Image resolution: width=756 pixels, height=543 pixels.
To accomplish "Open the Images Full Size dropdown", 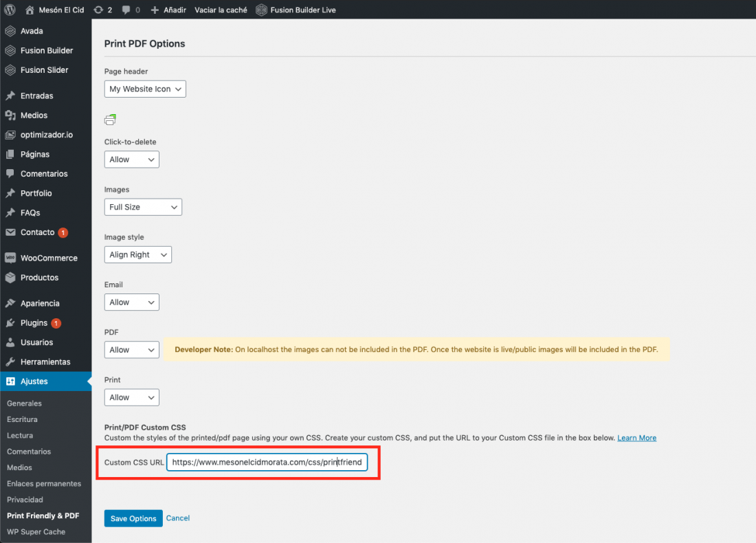I will [x=143, y=208].
